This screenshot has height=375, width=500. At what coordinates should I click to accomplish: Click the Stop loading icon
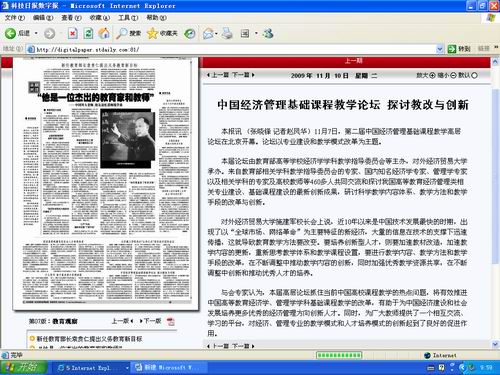point(73,33)
